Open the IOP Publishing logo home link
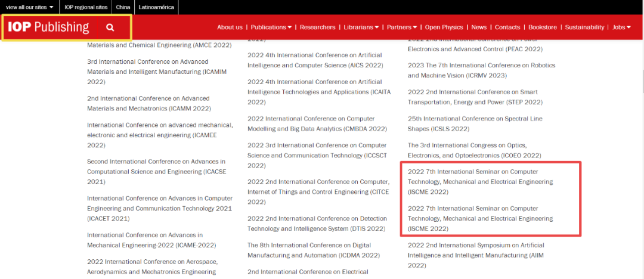The height and width of the screenshot is (279, 644). [48, 27]
